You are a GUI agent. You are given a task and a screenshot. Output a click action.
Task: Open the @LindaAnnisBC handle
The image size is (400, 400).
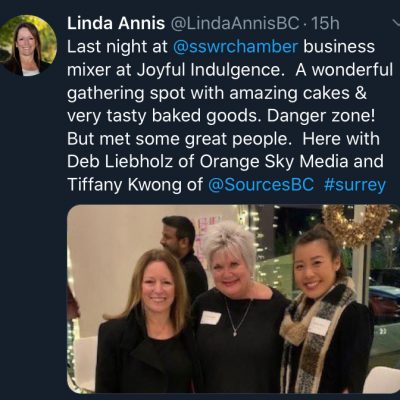(235, 24)
